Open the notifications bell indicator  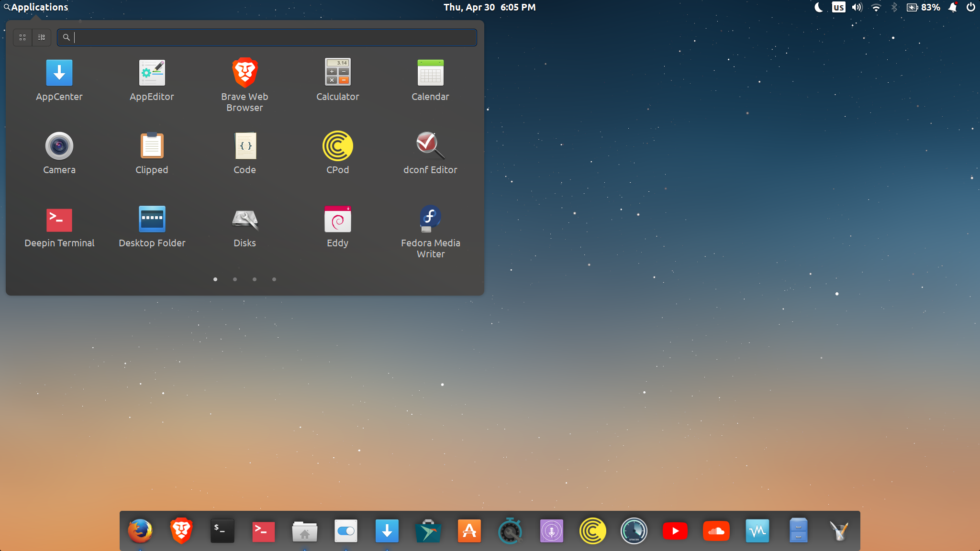953,7
